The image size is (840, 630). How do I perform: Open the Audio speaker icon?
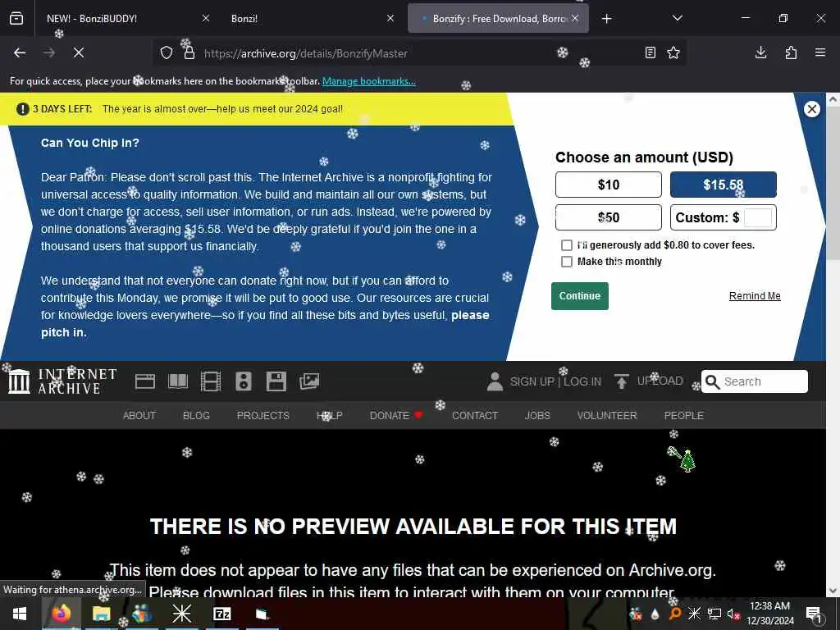243,381
